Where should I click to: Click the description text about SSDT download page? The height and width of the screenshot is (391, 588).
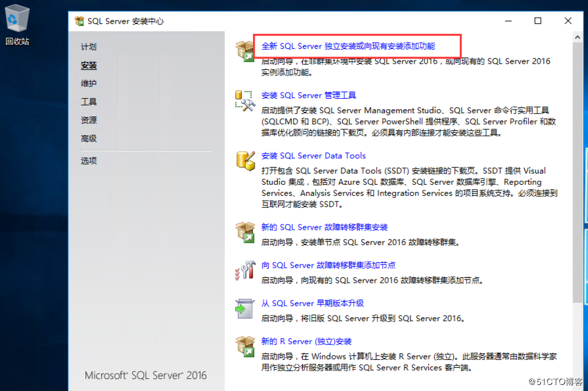[409, 187]
